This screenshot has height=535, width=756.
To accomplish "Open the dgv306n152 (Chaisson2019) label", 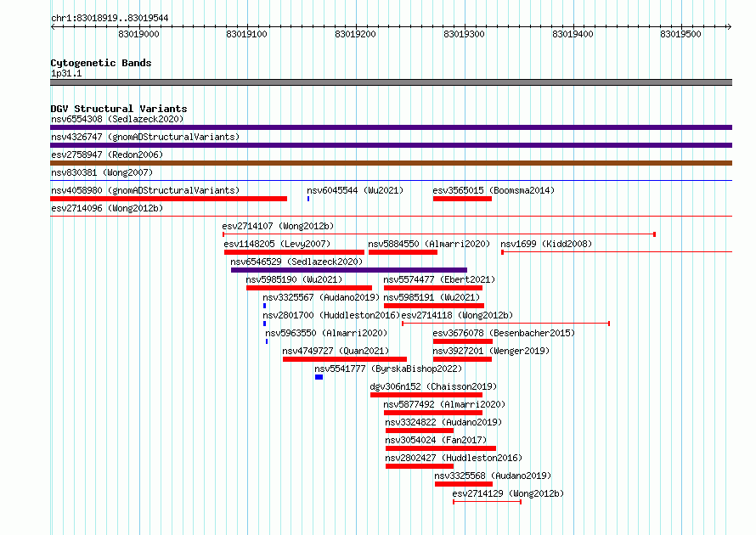I will 433,386.
